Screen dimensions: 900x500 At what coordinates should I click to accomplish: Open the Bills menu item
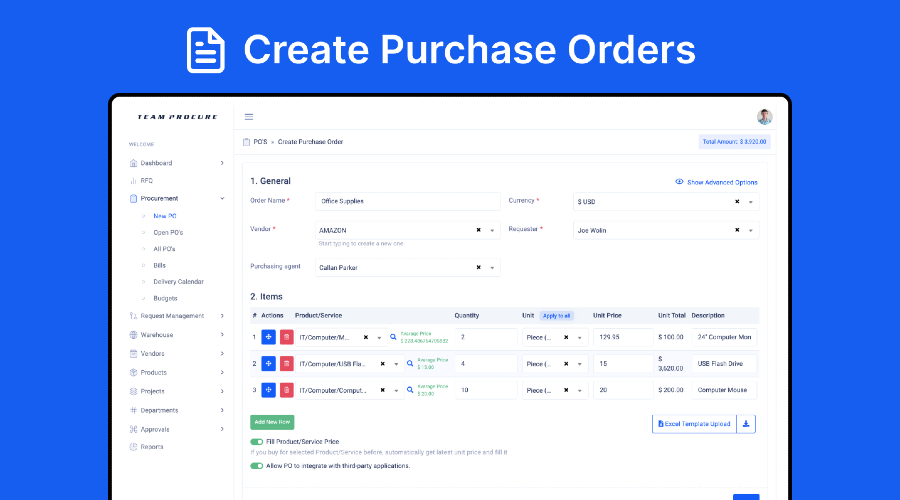tap(160, 265)
